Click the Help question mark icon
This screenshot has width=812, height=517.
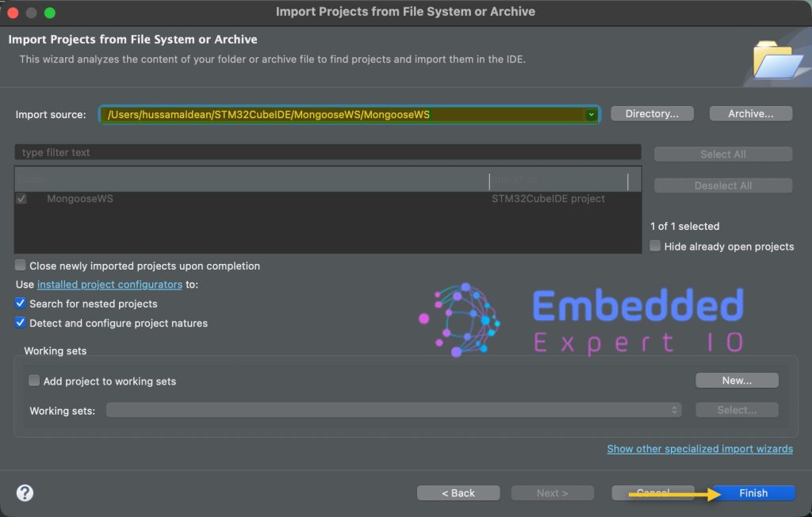point(25,492)
